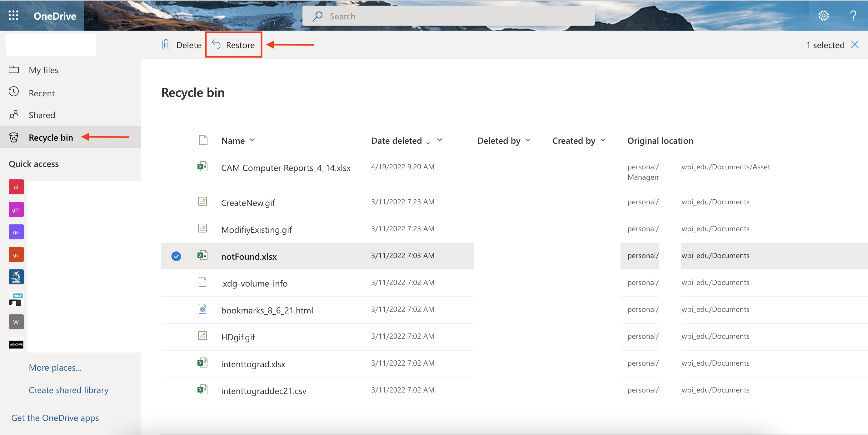
Task: Click the Settings gear icon top right
Action: 823,15
